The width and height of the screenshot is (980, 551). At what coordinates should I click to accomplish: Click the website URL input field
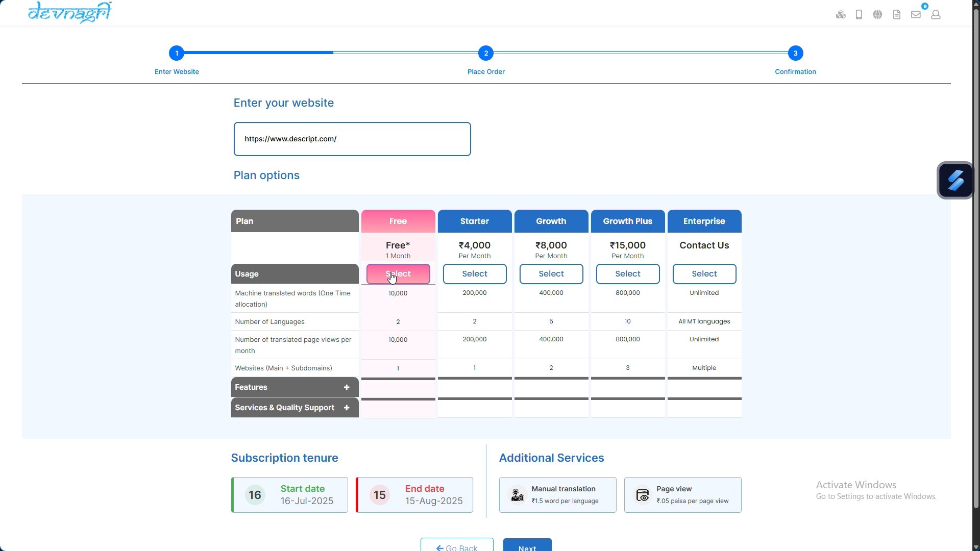click(x=352, y=139)
